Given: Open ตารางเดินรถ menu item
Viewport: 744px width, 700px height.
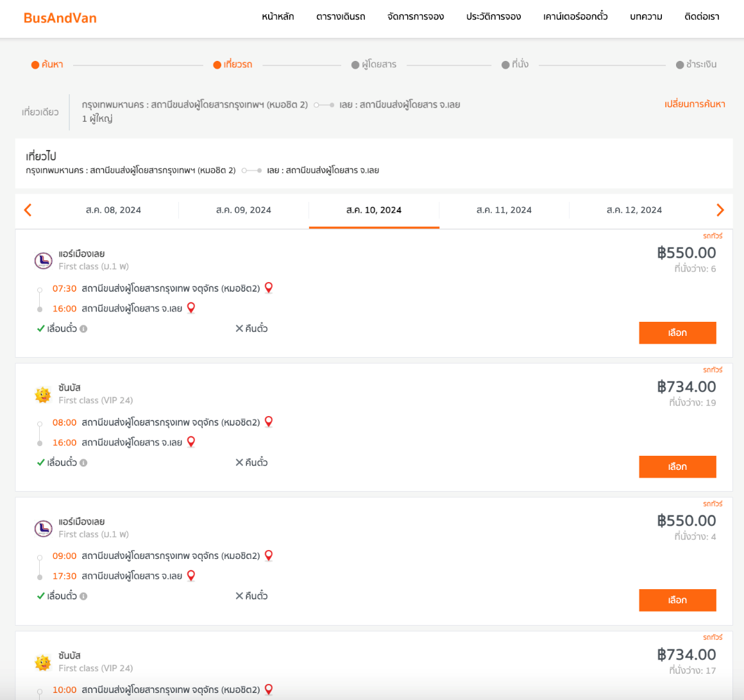Looking at the screenshot, I should 341,17.
